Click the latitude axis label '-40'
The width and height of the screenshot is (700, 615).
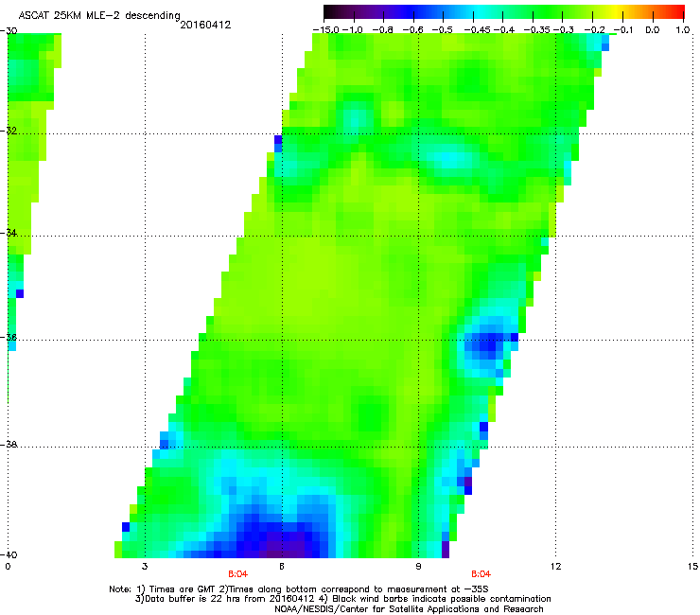[x=9, y=554]
